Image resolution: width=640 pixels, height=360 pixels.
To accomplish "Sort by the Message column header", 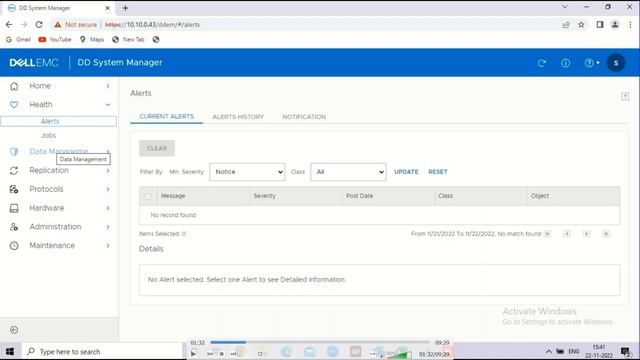I will tap(173, 196).
